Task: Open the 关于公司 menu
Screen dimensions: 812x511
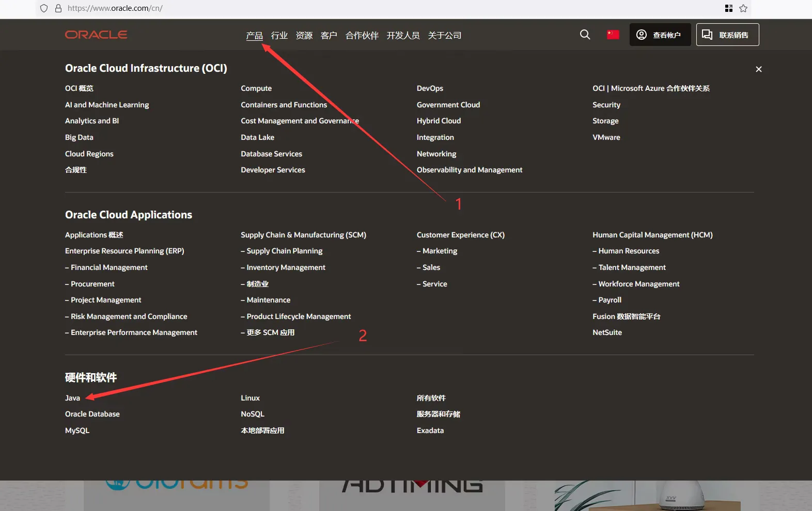Action: point(444,36)
